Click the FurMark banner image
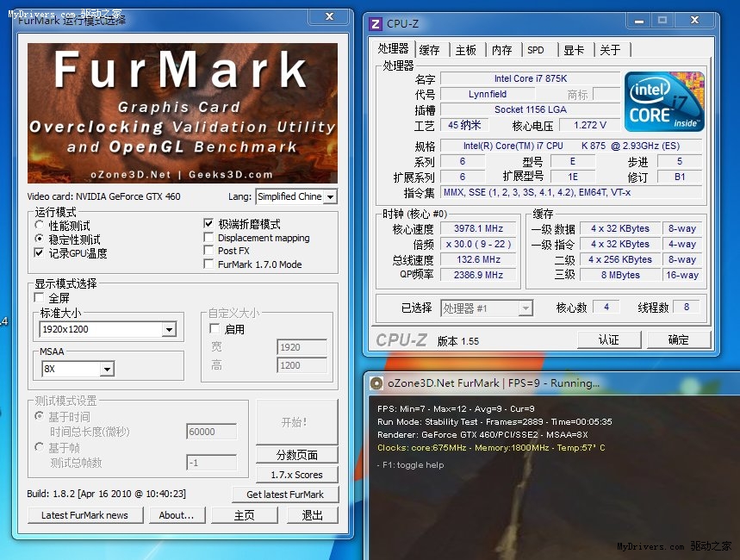This screenshot has width=740, height=560. pos(182,113)
